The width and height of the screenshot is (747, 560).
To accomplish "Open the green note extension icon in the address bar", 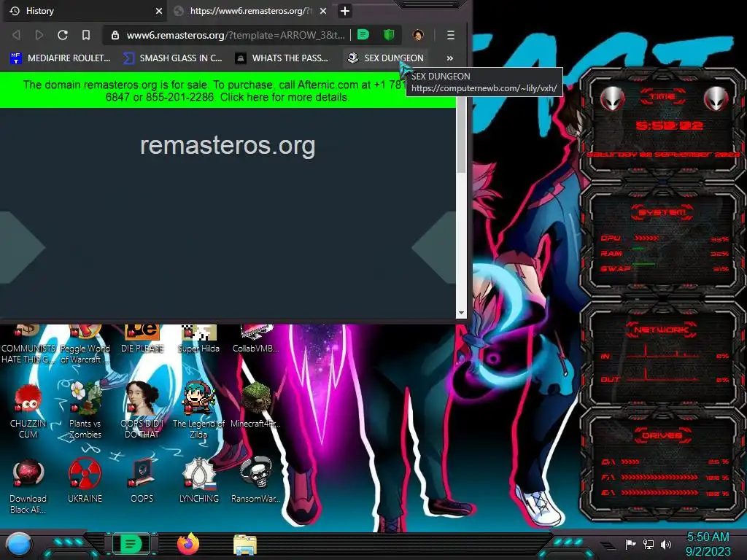I will click(363, 35).
